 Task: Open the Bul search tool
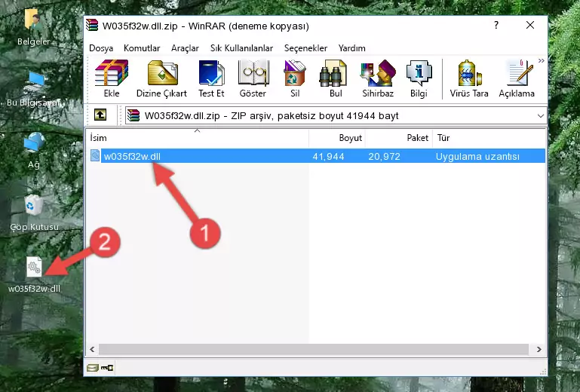click(x=336, y=78)
